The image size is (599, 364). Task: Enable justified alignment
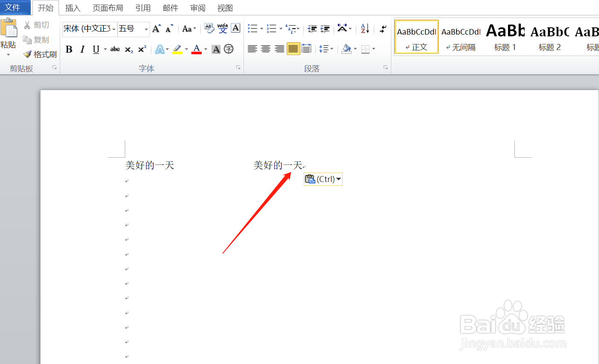(293, 49)
